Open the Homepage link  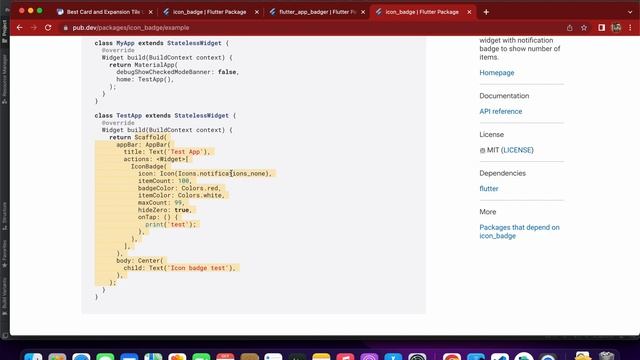[x=497, y=73]
